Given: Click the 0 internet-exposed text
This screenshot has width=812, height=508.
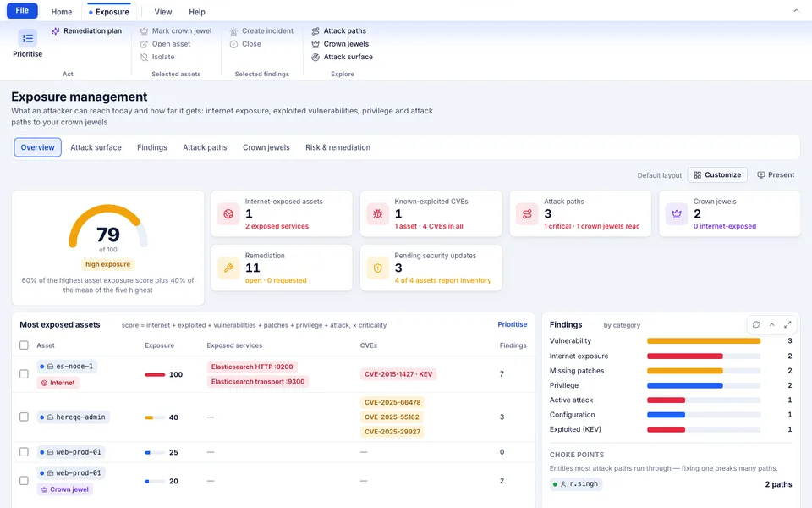Looking at the screenshot, I should pyautogui.click(x=725, y=226).
